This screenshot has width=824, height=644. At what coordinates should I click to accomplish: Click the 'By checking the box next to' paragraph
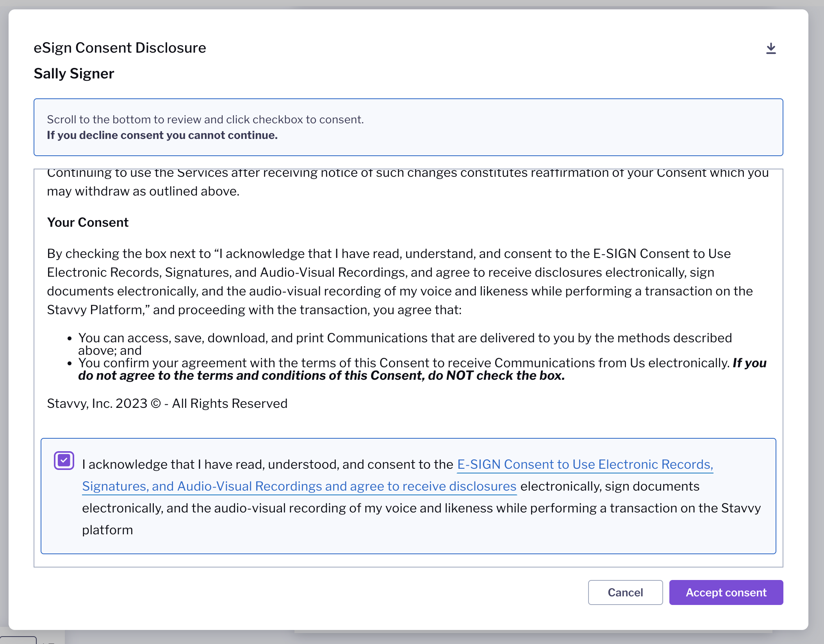point(388,281)
